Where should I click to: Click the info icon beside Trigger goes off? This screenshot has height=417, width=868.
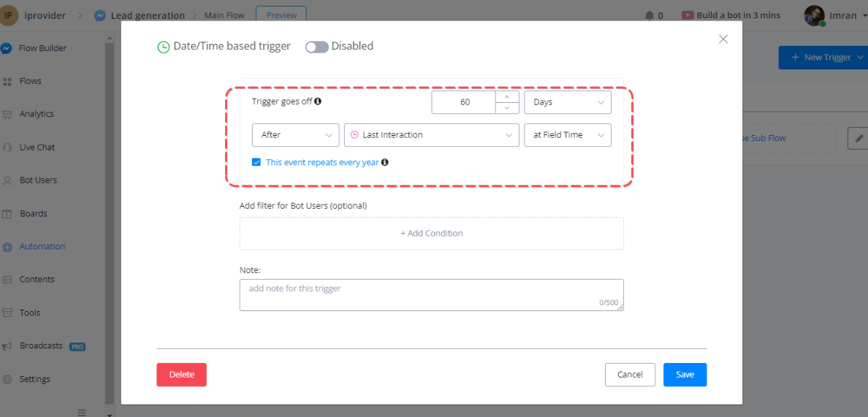point(318,102)
